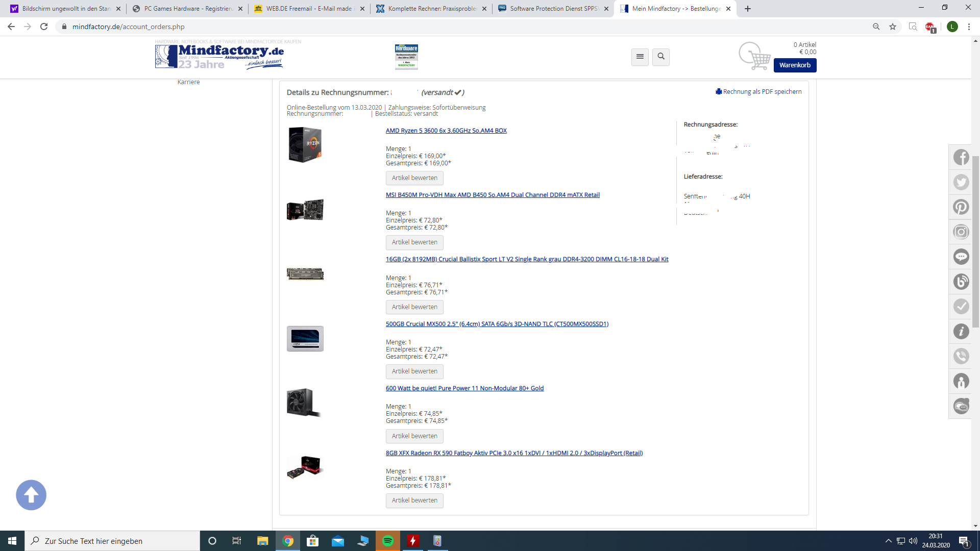Open the XFX Radeon RX 590 Fatboy link
980x551 pixels.
514,453
